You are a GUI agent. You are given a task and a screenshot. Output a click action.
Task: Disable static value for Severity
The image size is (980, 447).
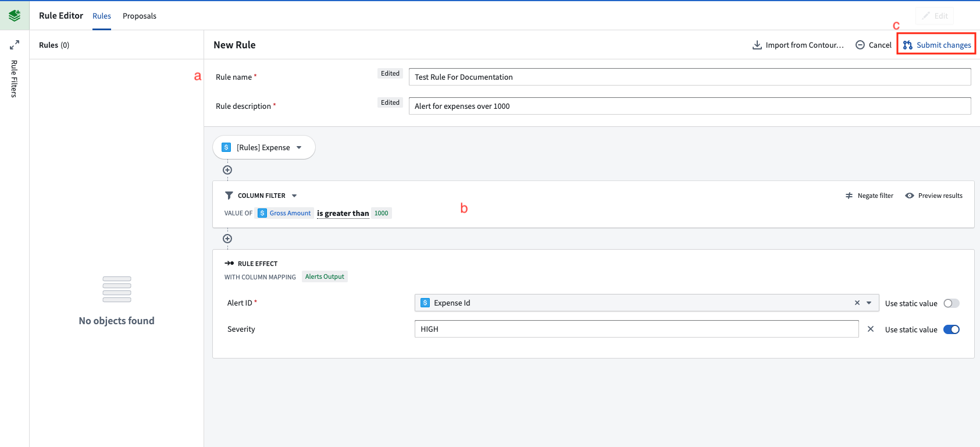tap(952, 329)
